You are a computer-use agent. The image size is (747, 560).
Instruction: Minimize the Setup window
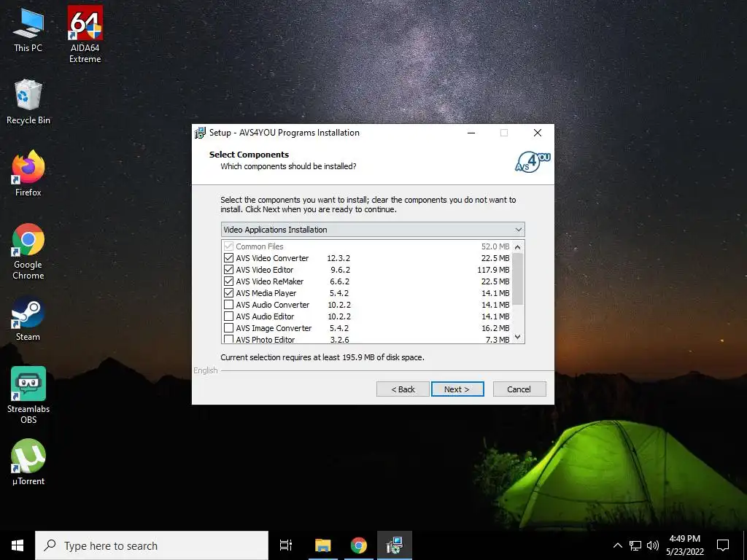(x=471, y=133)
